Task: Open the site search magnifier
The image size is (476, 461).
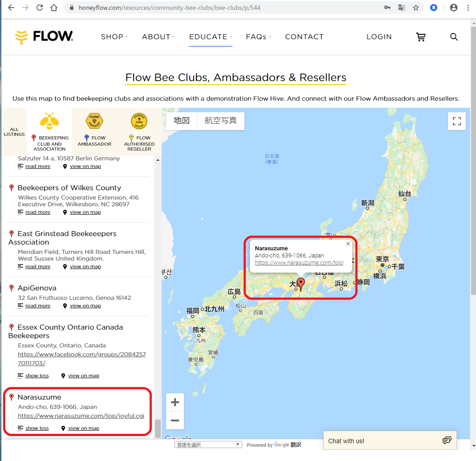Action: tap(454, 37)
